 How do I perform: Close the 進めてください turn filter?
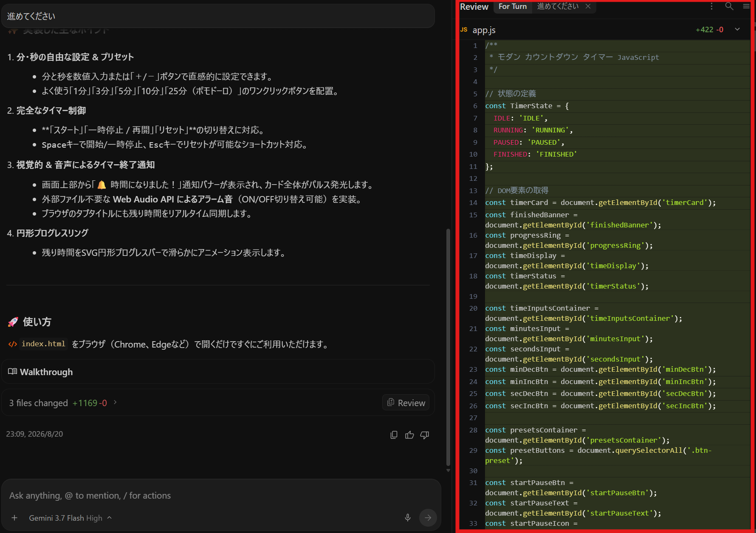pos(588,6)
